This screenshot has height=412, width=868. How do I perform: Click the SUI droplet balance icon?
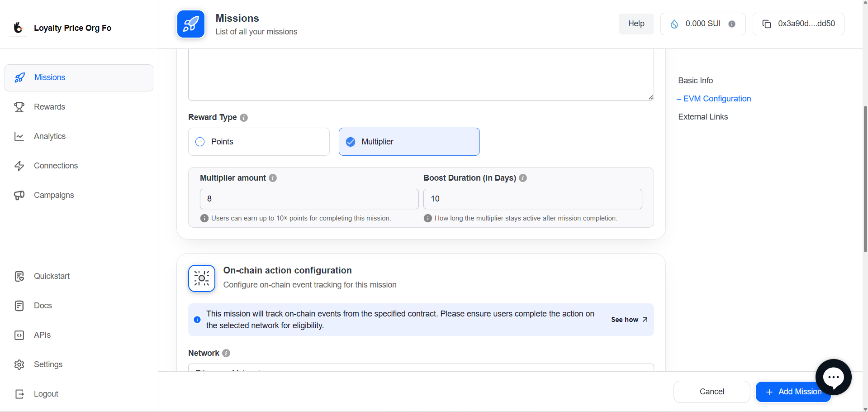(674, 24)
